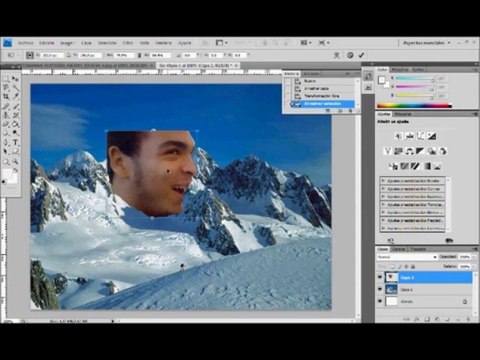The image size is (480, 360).
Task: Add a Curves adjustment
Action: tap(420, 136)
